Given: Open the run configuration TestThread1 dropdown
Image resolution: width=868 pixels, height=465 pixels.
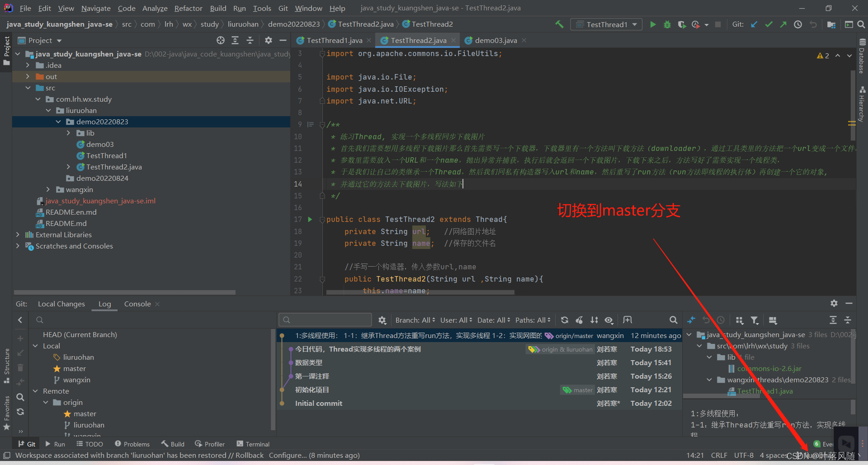Looking at the screenshot, I should [x=606, y=24].
